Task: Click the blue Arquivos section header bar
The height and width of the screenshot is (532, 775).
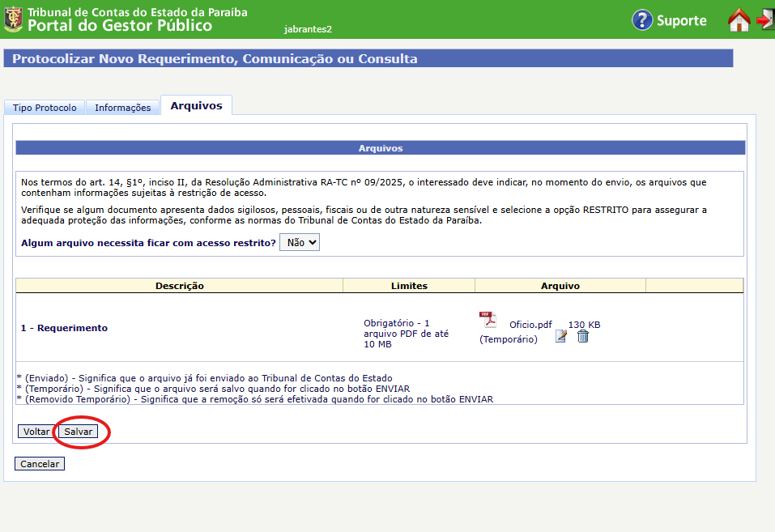Action: click(380, 148)
